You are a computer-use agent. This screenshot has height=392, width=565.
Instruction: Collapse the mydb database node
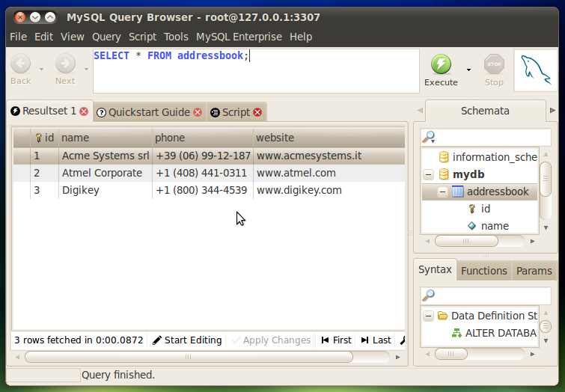pos(428,175)
